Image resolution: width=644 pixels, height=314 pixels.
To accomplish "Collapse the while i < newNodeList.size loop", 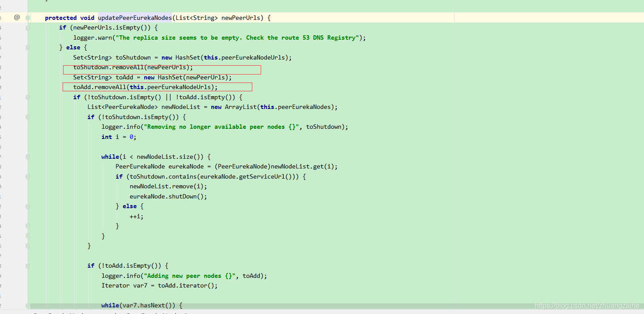I will tap(28, 157).
